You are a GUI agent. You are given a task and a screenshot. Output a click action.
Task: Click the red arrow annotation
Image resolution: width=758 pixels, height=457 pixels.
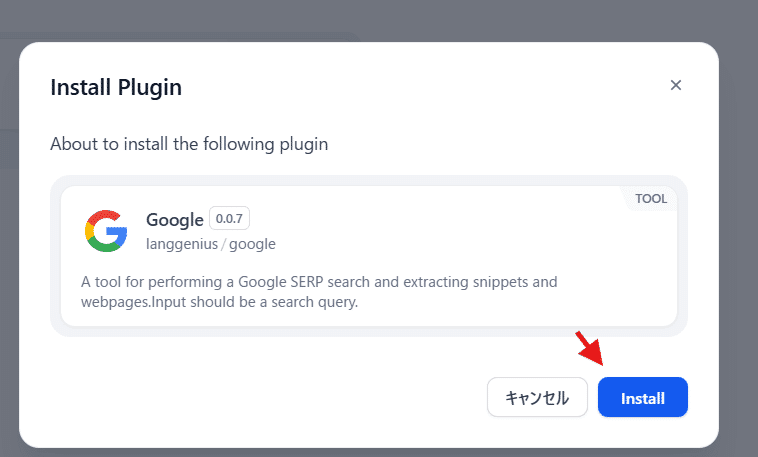point(590,348)
